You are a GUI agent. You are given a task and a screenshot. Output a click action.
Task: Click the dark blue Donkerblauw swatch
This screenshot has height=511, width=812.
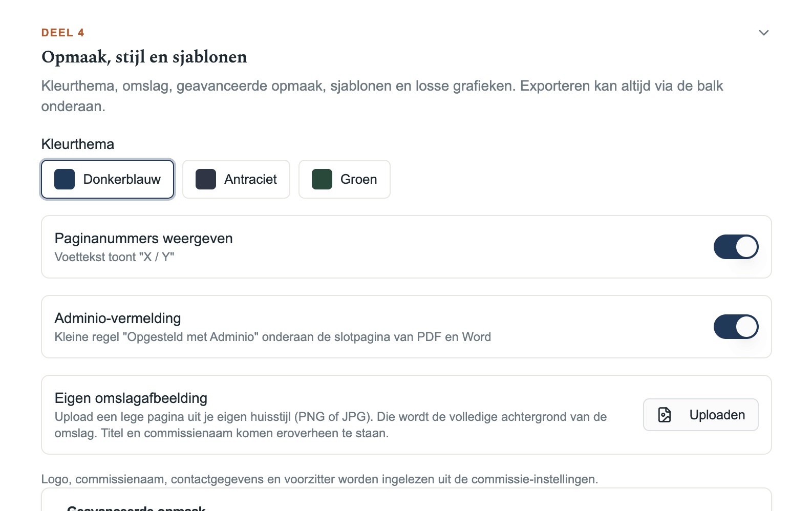65,179
